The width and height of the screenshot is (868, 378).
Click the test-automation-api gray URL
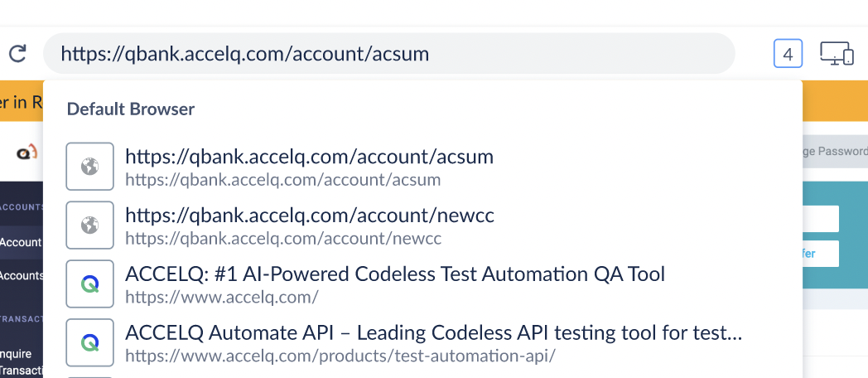coord(340,356)
